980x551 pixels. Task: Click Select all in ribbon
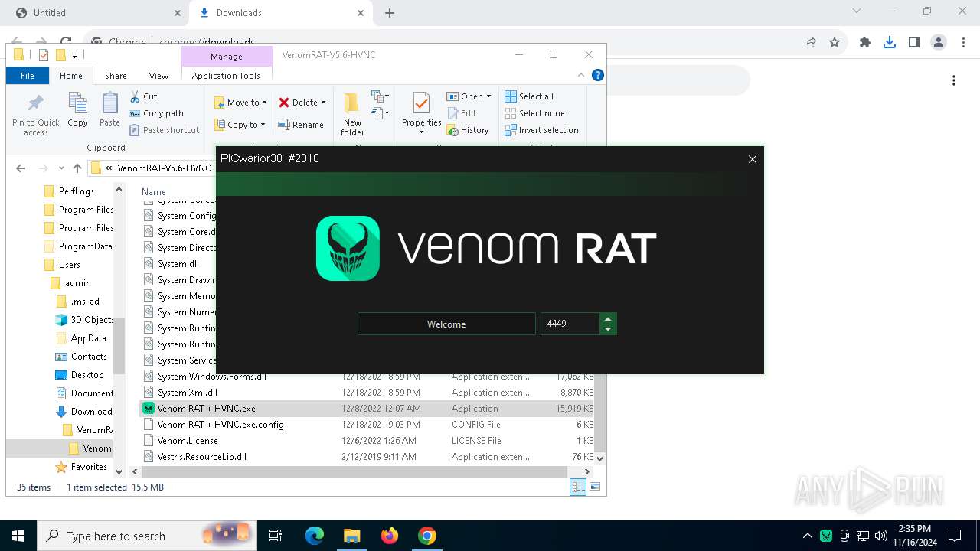[x=529, y=96]
